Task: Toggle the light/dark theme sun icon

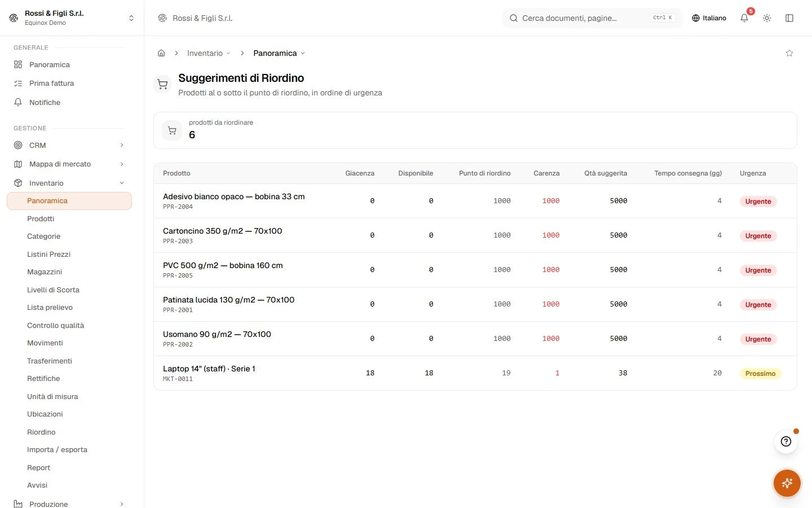Action: [767, 18]
